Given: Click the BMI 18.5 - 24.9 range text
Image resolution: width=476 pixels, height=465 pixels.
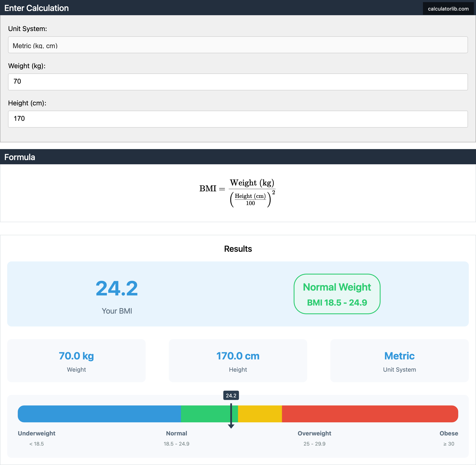Looking at the screenshot, I should [x=337, y=302].
